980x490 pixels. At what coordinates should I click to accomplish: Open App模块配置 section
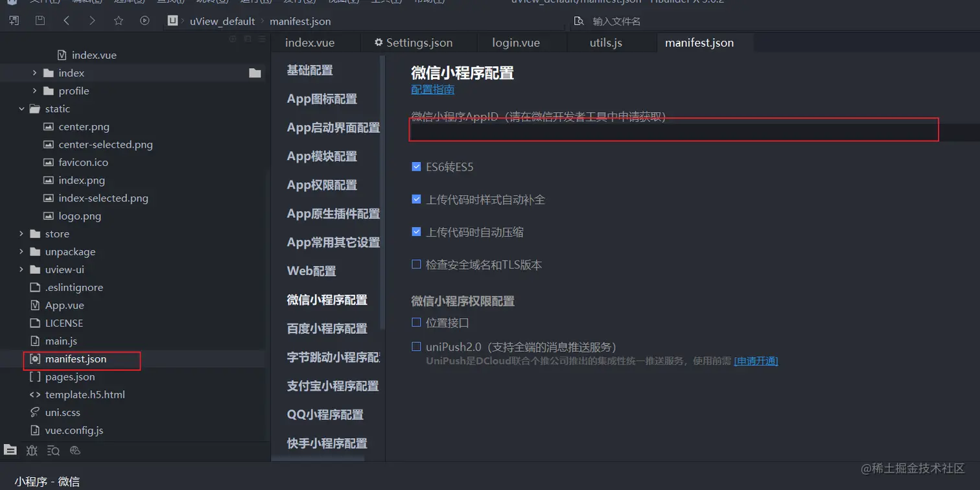click(x=322, y=156)
